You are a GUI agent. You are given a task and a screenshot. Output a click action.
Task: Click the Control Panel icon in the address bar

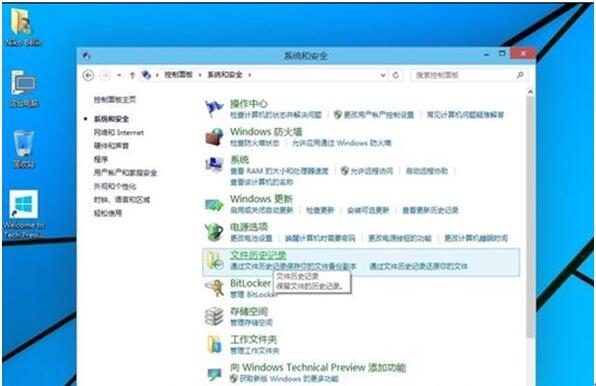pyautogui.click(x=146, y=75)
